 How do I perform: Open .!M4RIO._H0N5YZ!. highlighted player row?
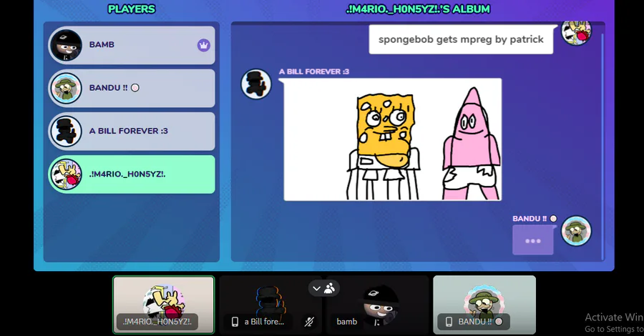click(x=132, y=174)
